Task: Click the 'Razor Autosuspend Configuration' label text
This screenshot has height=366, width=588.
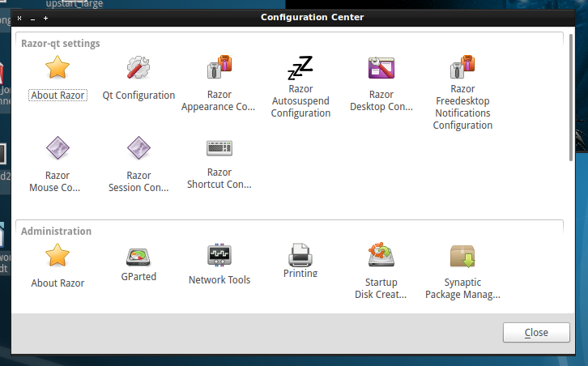Action: 300,101
